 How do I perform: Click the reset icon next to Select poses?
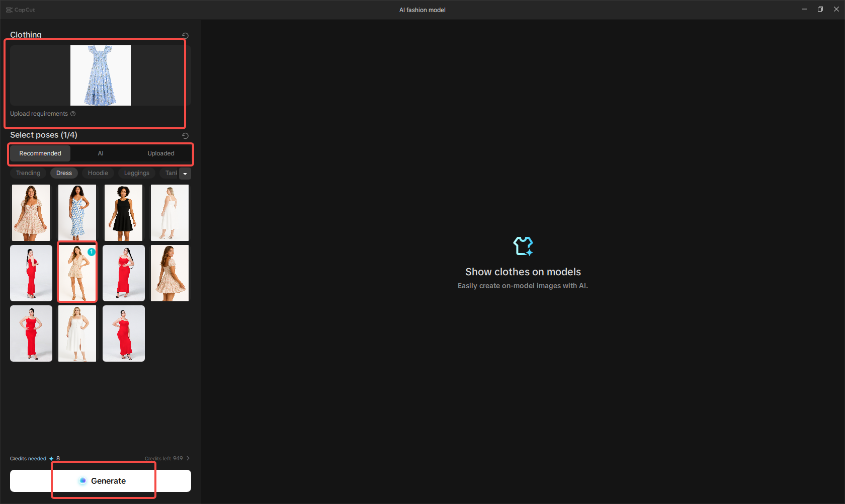tap(185, 135)
